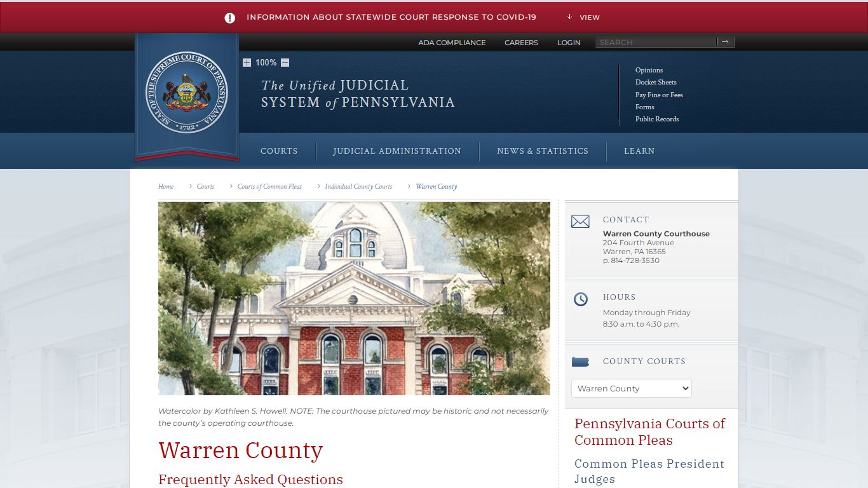
Task: Go to the Login page
Action: [x=569, y=43]
